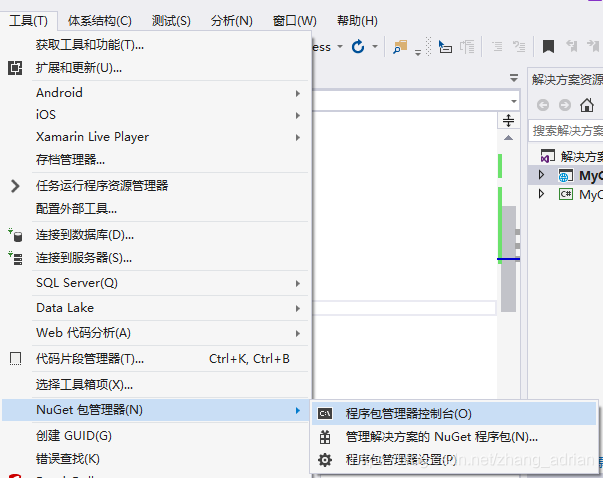Select 扩展和更新(U)... entry
This screenshot has width=603, height=478.
[79, 68]
